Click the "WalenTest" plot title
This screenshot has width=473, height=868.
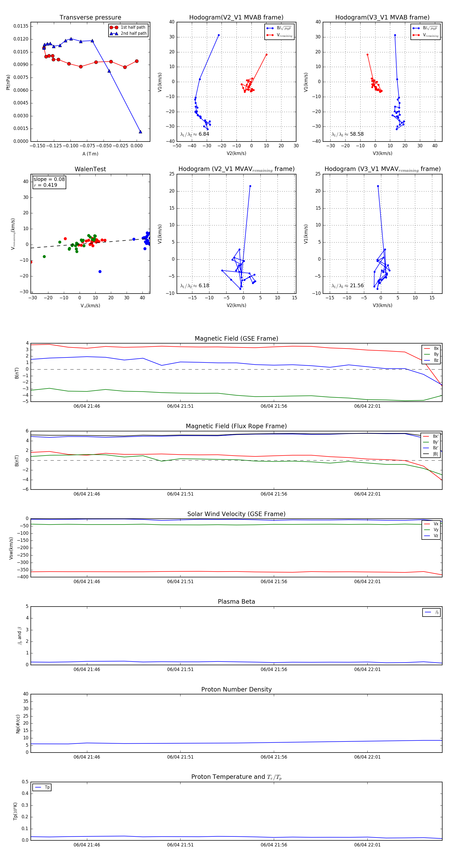90,169
